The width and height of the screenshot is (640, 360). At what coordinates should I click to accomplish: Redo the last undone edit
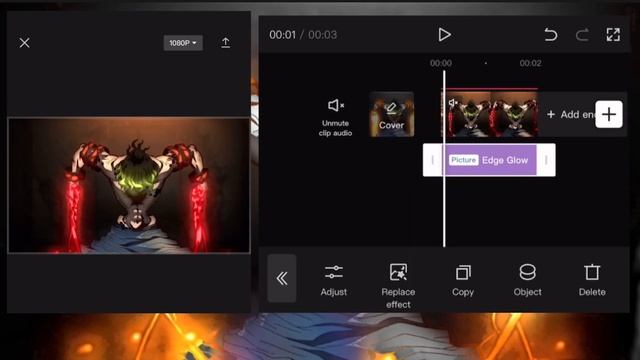582,35
